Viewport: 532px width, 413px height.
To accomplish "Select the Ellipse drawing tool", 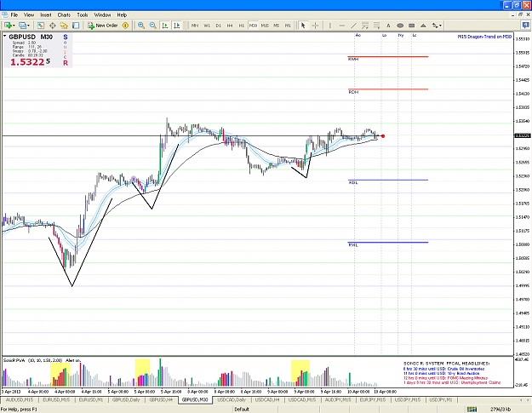I will tap(400, 26).
